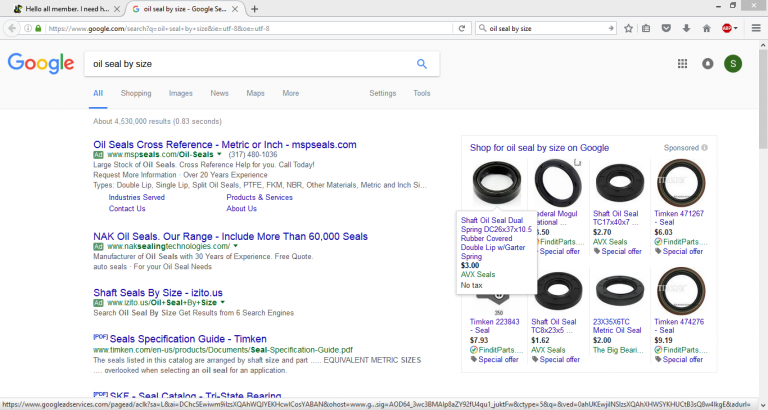
Task: Open the Google apps grid icon
Action: click(x=682, y=63)
